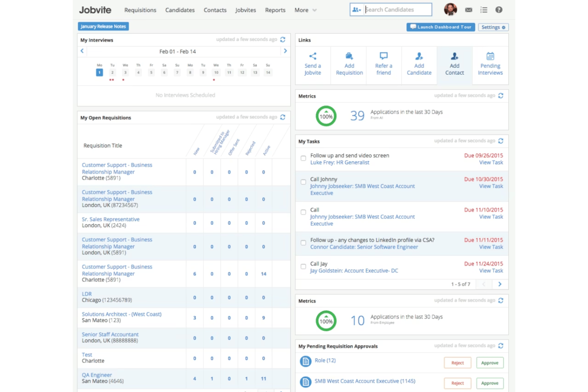Image resolution: width=588 pixels, height=392 pixels.
Task: Check the Follow up and send video screen task
Action: click(303, 158)
